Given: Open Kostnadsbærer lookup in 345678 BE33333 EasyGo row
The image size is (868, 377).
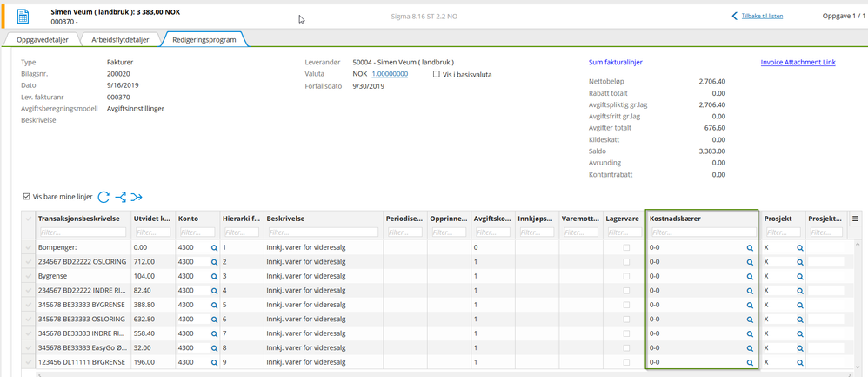Looking at the screenshot, I should point(750,347).
